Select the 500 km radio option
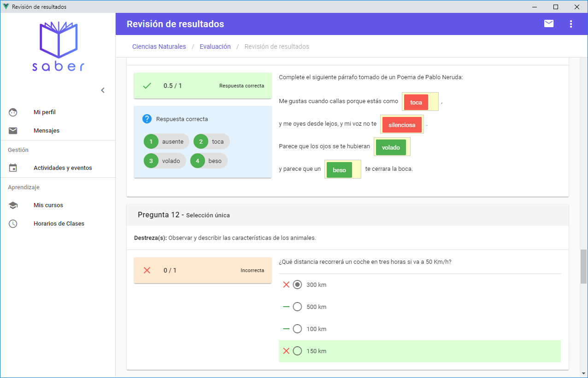The height and width of the screenshot is (378, 588). pyautogui.click(x=297, y=307)
